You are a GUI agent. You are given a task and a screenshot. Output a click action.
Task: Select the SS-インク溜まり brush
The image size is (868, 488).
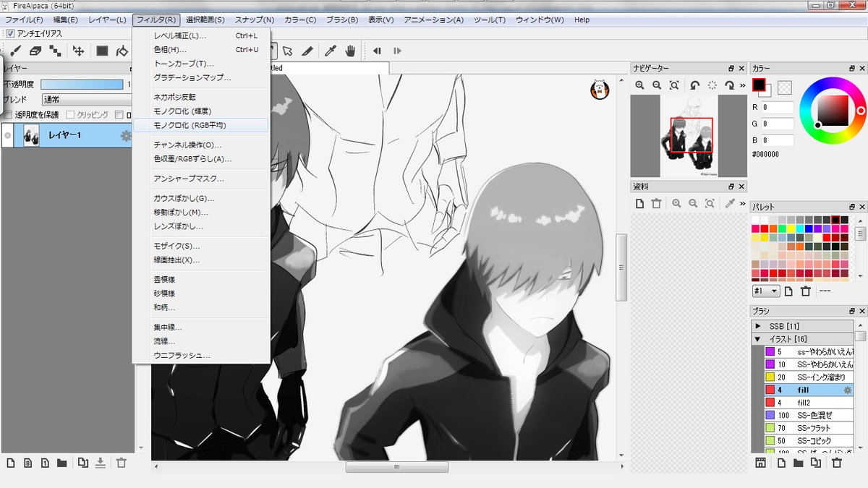(x=808, y=377)
